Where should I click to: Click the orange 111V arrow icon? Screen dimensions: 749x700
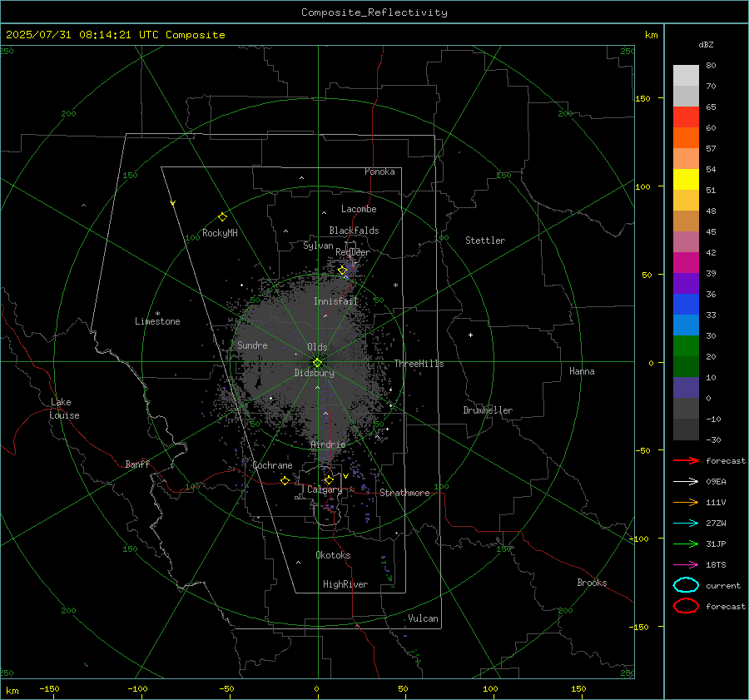point(686,502)
